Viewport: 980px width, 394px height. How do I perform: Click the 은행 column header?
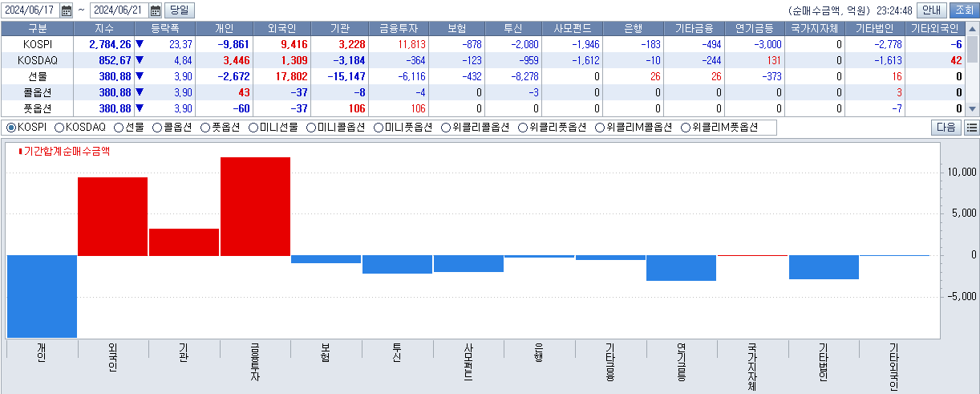(634, 28)
